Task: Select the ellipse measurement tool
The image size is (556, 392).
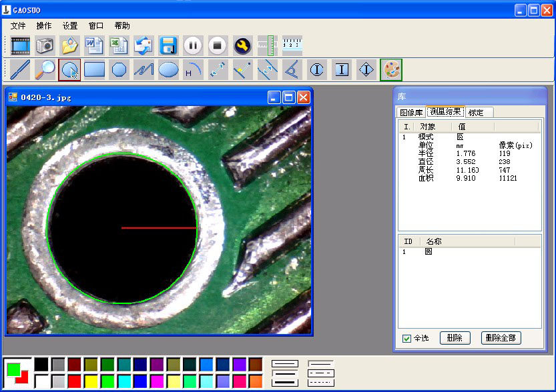Action: 168,69
